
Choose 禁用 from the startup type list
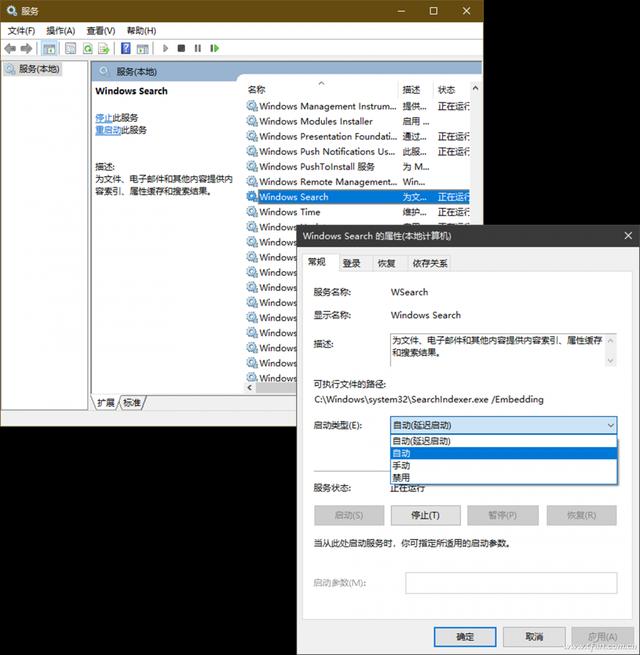503,477
